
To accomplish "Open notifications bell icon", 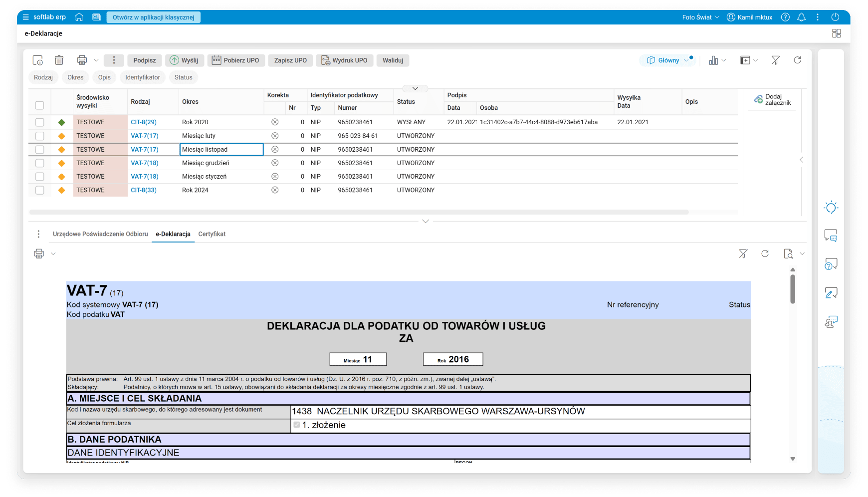I will pos(801,17).
